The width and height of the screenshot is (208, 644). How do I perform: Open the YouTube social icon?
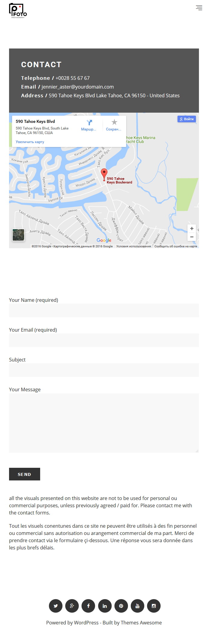(x=137, y=606)
